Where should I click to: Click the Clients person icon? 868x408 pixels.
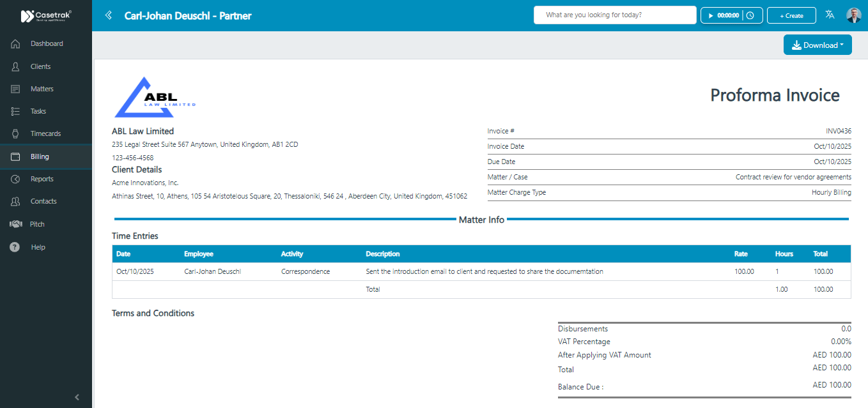[x=16, y=66]
